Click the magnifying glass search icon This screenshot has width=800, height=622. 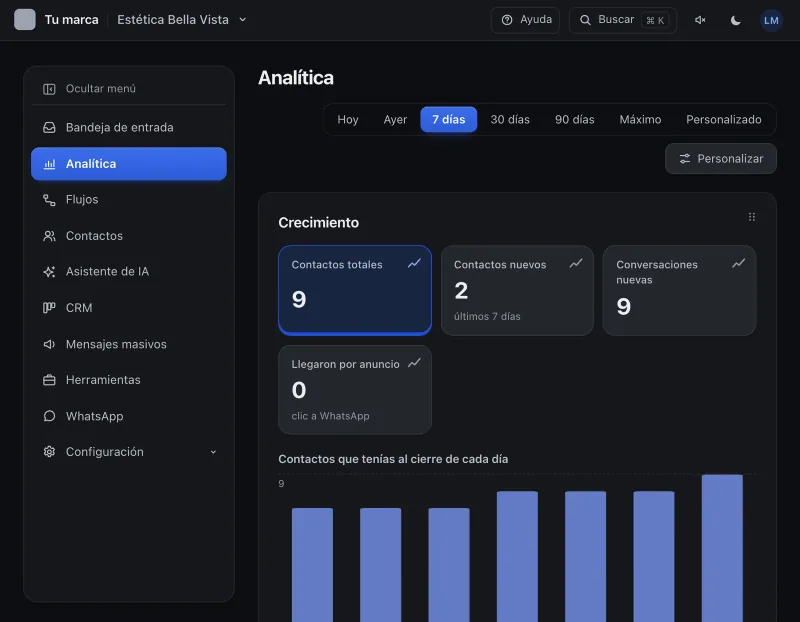pos(585,20)
